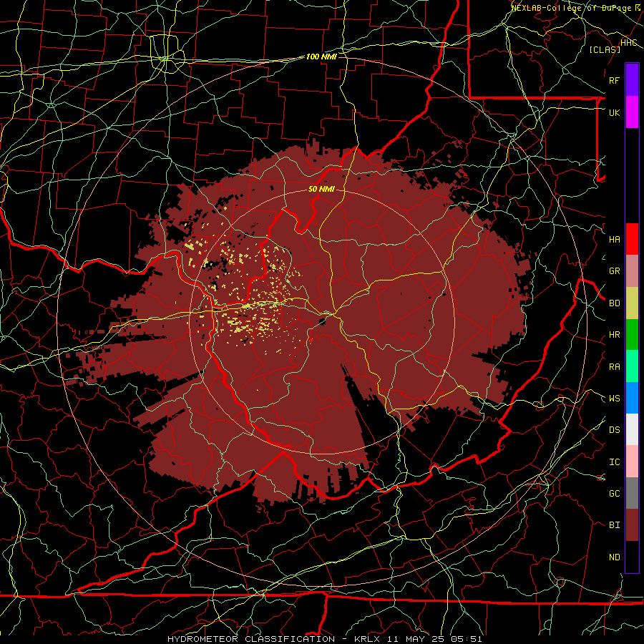The height and width of the screenshot is (644, 644).
Task: Select the BD yellow legend swatch
Action: coord(632,303)
